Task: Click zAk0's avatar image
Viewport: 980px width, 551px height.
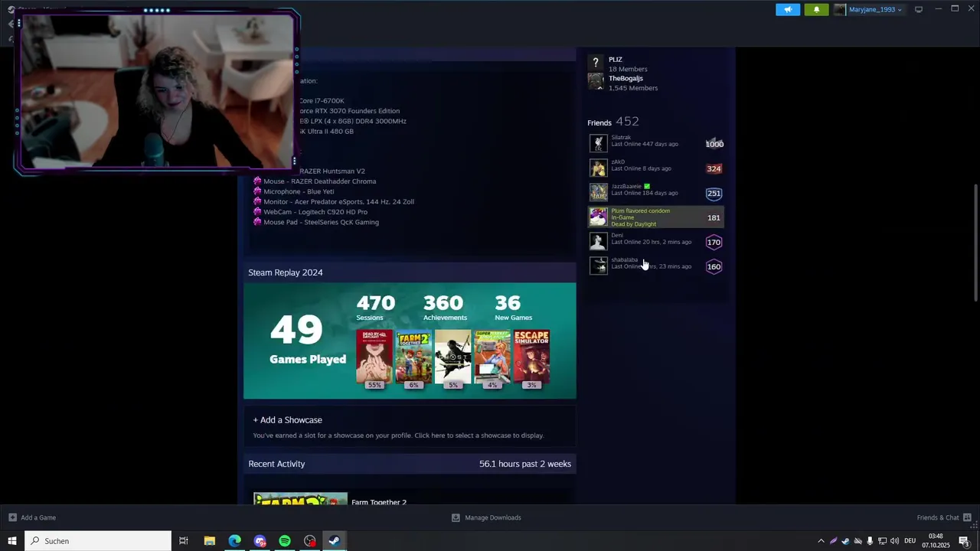Action: (x=598, y=168)
